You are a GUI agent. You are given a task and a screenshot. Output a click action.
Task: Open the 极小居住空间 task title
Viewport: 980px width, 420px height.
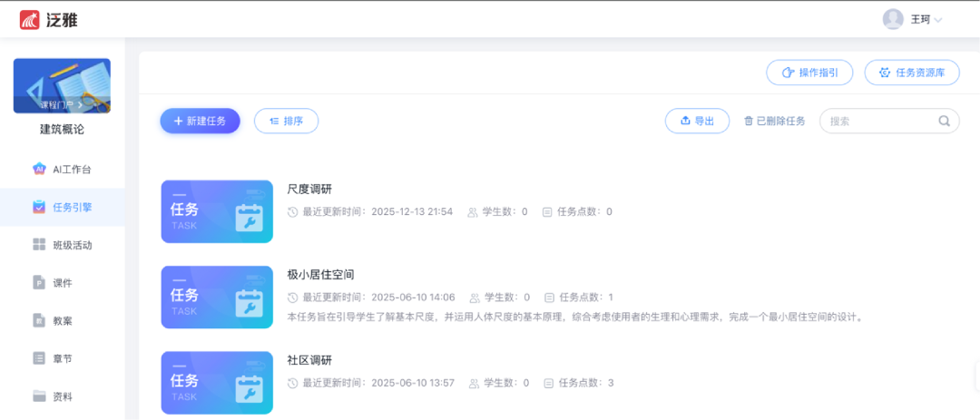point(321,274)
